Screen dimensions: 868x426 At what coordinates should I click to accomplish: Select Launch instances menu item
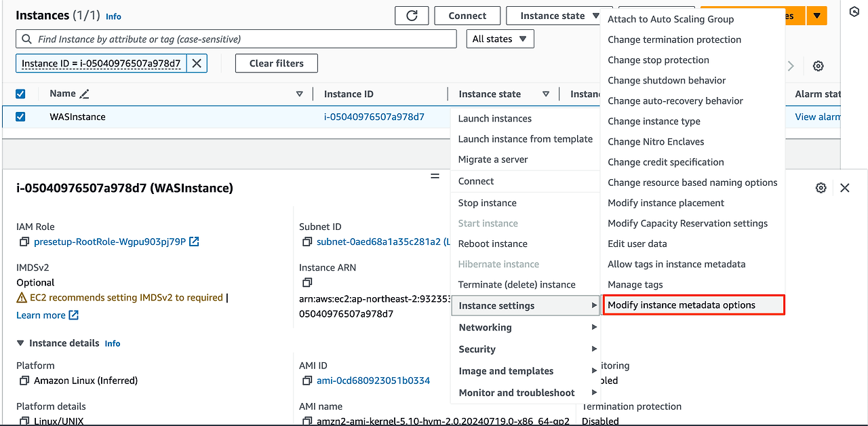click(x=526, y=119)
